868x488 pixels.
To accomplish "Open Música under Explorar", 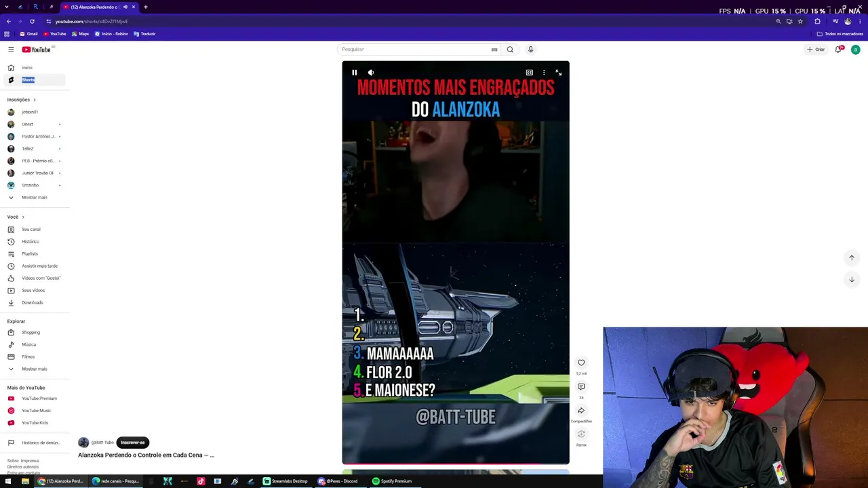I will click(x=33, y=344).
